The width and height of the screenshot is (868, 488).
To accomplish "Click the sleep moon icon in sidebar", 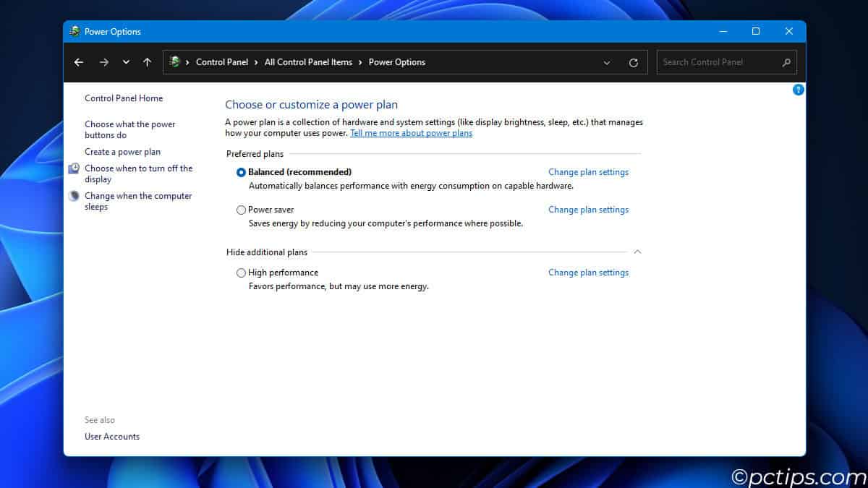I will [74, 196].
